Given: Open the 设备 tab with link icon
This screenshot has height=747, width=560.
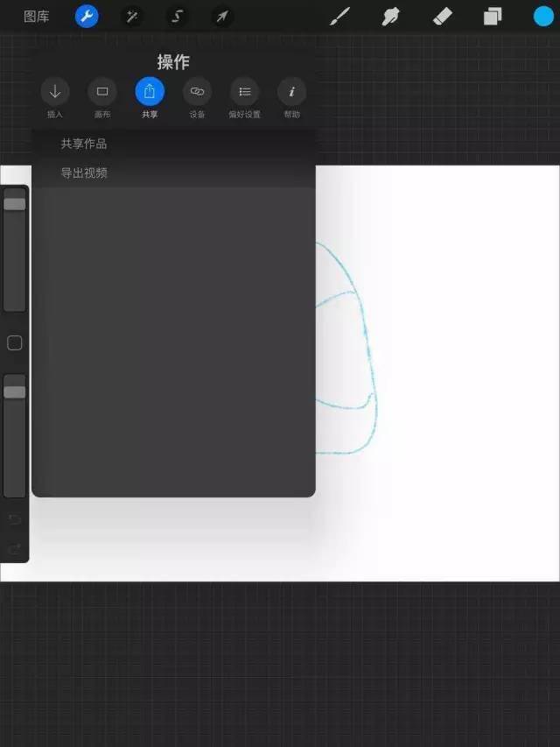Looking at the screenshot, I should (197, 98).
